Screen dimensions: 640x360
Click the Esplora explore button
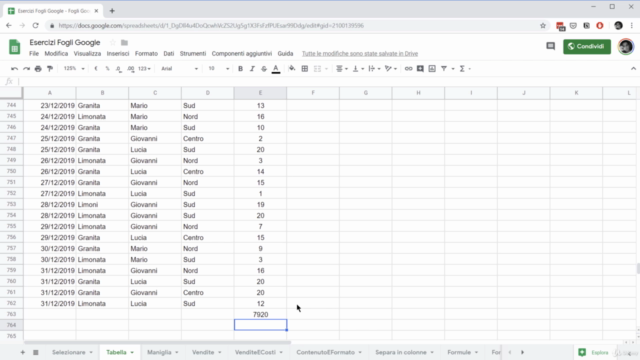(x=594, y=352)
